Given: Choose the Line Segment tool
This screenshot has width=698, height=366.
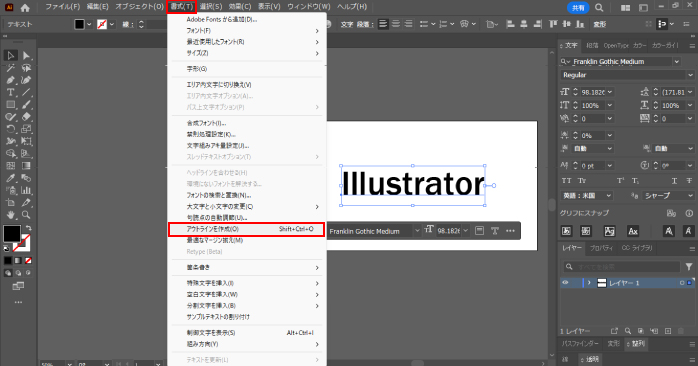Looking at the screenshot, I should point(26,92).
